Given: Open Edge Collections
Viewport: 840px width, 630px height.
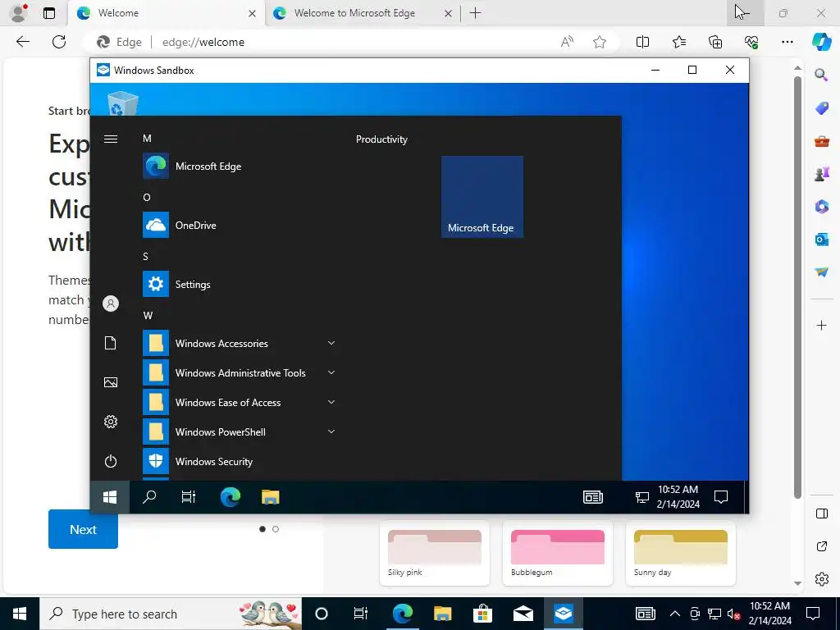Looking at the screenshot, I should (x=715, y=42).
